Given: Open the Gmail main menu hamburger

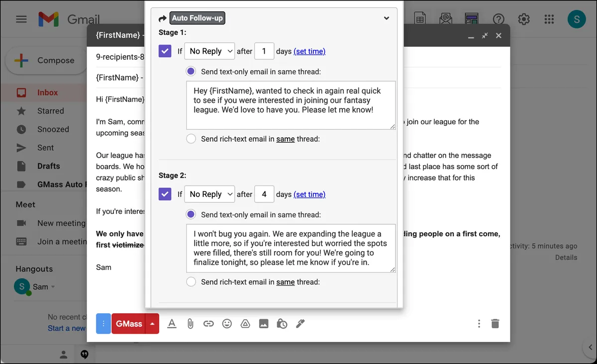Looking at the screenshot, I should point(21,19).
